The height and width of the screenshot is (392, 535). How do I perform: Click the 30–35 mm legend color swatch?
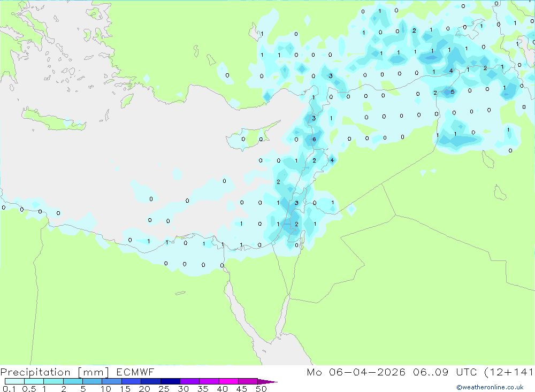point(190,381)
